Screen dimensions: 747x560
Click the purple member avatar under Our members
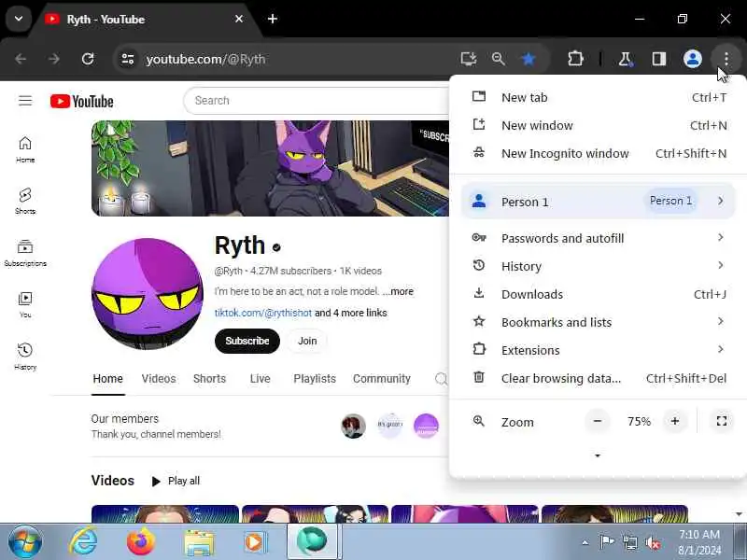[x=426, y=426]
